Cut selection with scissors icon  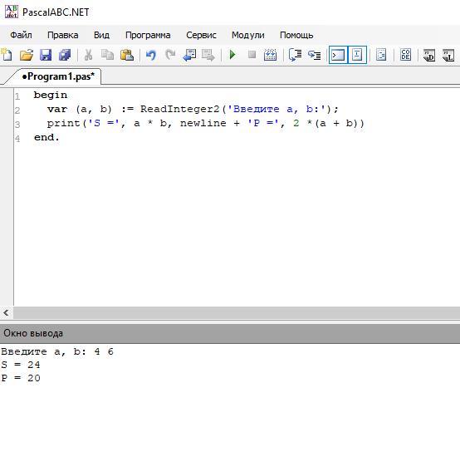[x=88, y=56]
